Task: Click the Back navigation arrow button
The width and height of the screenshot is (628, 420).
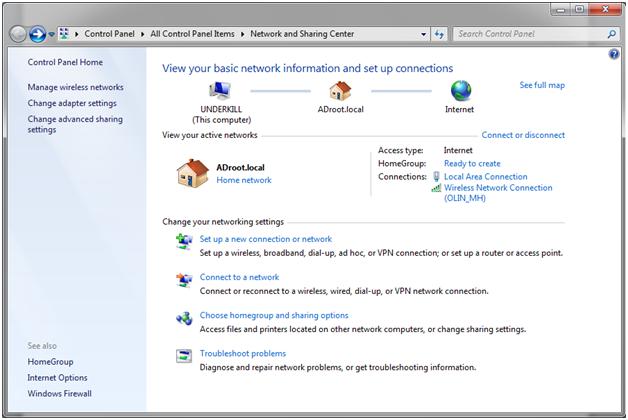Action: (19, 34)
